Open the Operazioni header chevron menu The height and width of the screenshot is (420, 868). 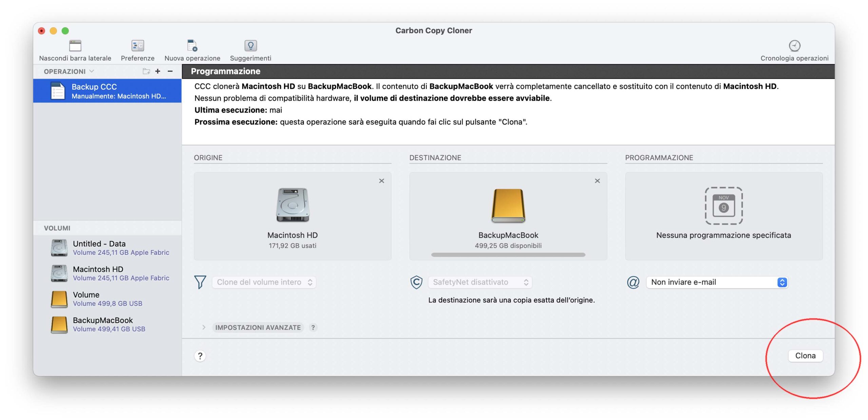[92, 71]
